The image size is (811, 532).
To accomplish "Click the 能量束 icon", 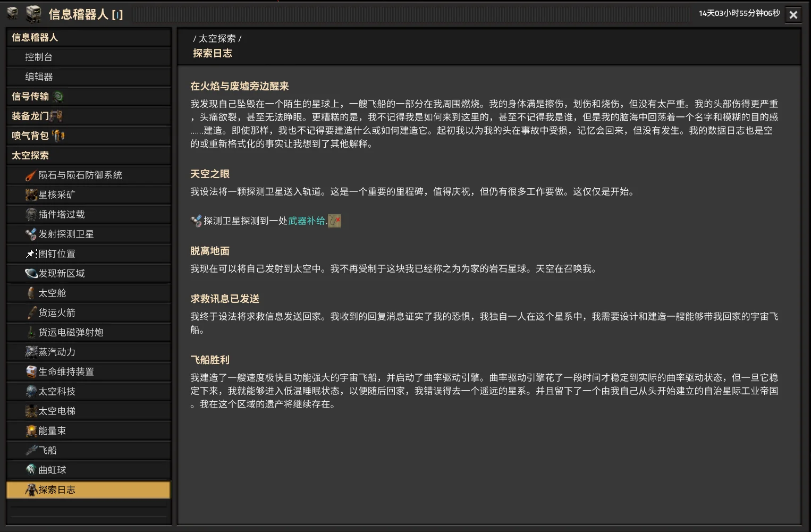I will [x=31, y=431].
